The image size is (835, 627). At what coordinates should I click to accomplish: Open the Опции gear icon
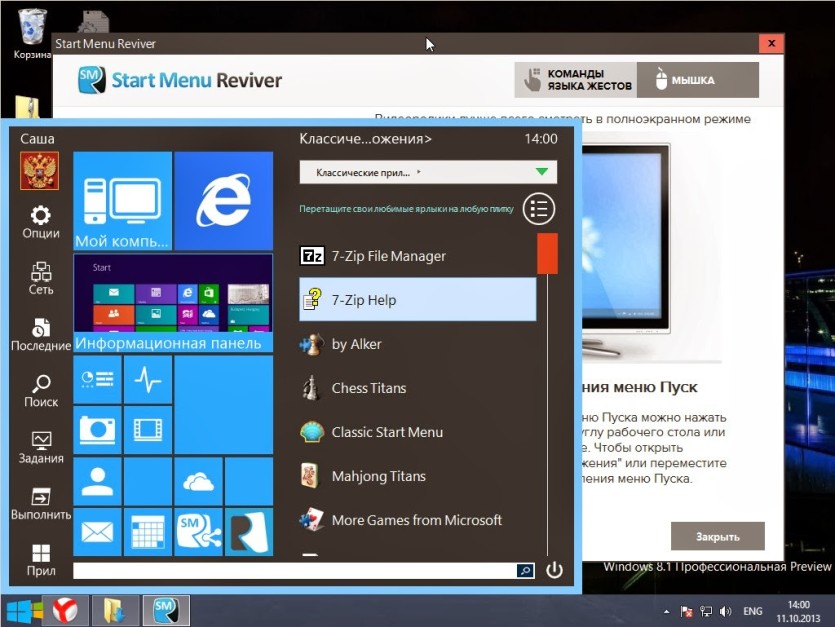point(40,215)
